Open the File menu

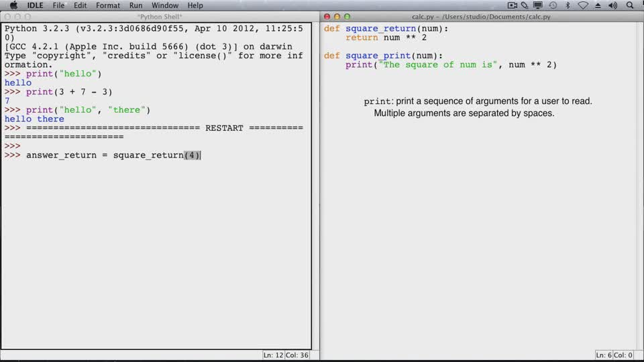click(58, 5)
